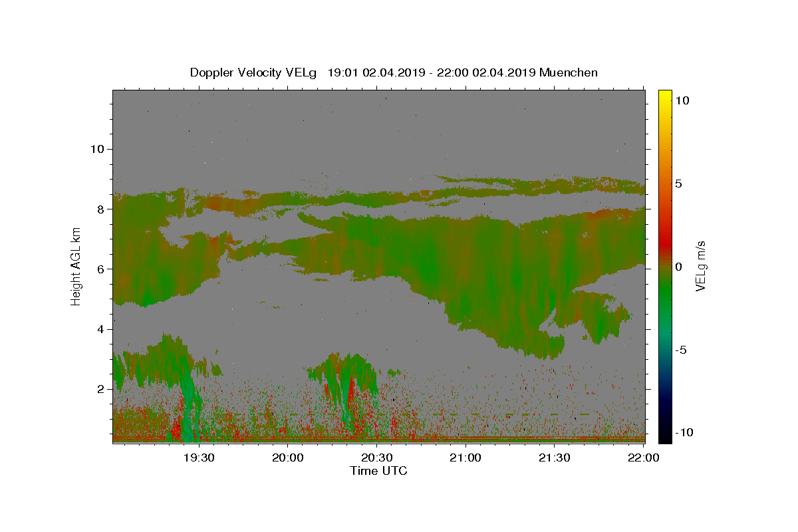Click the end time '22:00 02.04.2019' in title

pos(485,72)
